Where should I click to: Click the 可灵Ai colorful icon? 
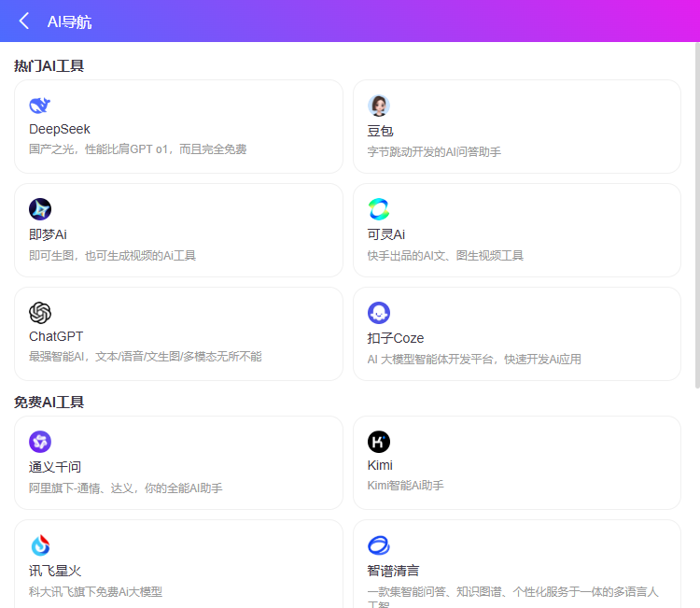tap(379, 209)
